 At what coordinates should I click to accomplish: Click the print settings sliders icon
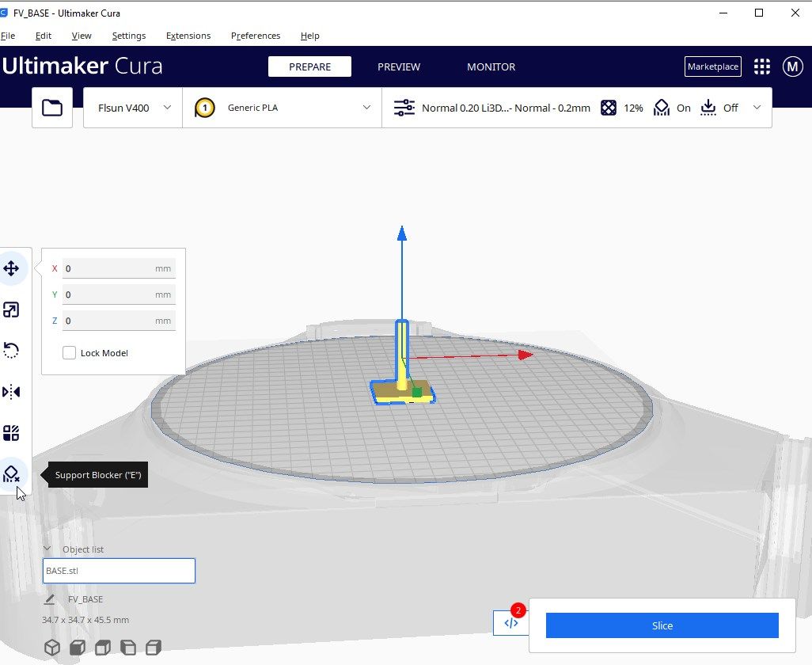(404, 108)
